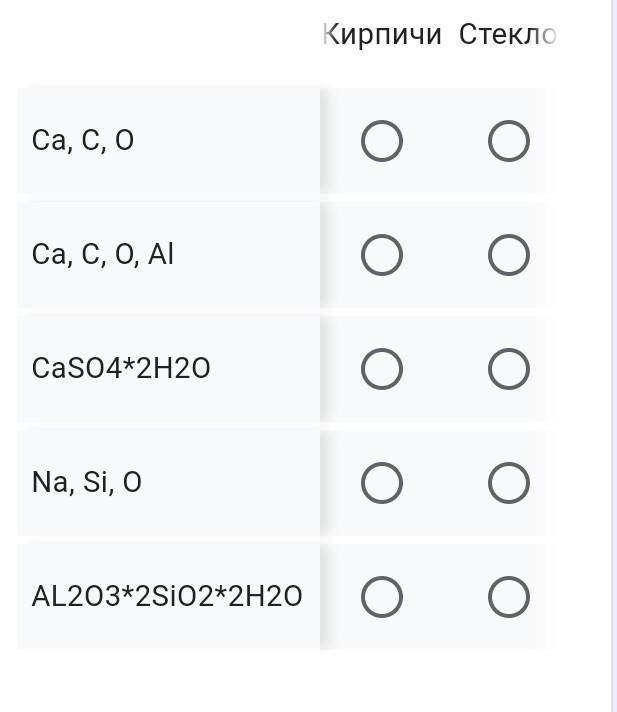
Task: Mark Стекло for CaSO4*2H2O row
Action: point(508,369)
